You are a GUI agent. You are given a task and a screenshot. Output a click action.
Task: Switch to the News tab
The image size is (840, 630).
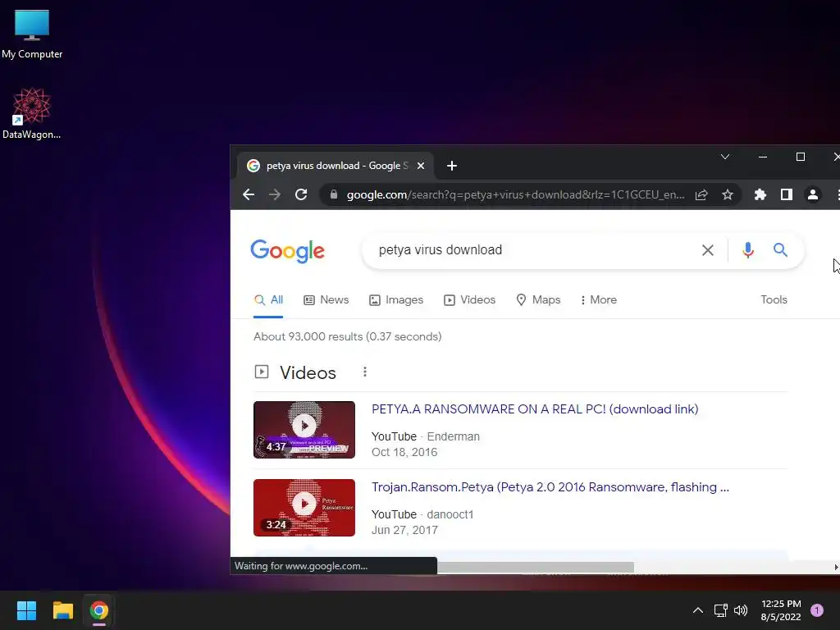click(326, 300)
